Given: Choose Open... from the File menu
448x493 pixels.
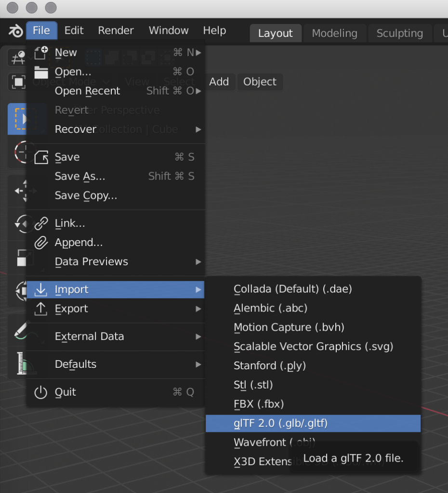Looking at the screenshot, I should click(x=116, y=72).
